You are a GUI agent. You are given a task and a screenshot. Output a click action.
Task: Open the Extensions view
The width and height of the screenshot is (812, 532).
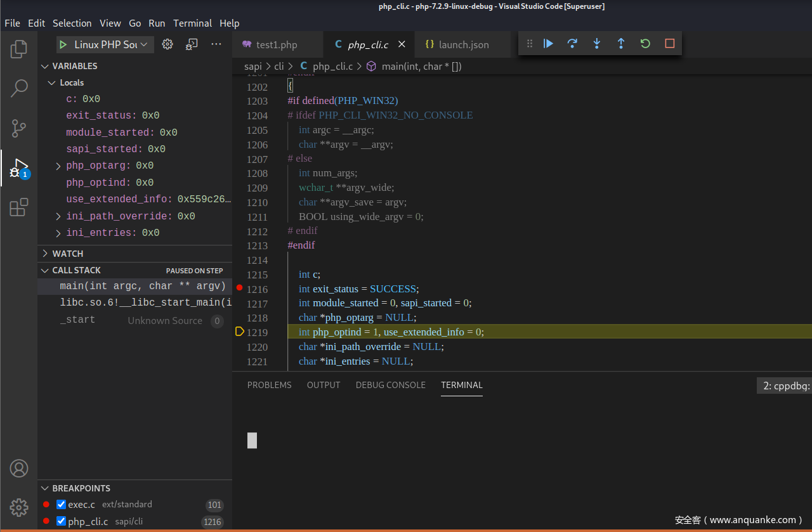[19, 207]
